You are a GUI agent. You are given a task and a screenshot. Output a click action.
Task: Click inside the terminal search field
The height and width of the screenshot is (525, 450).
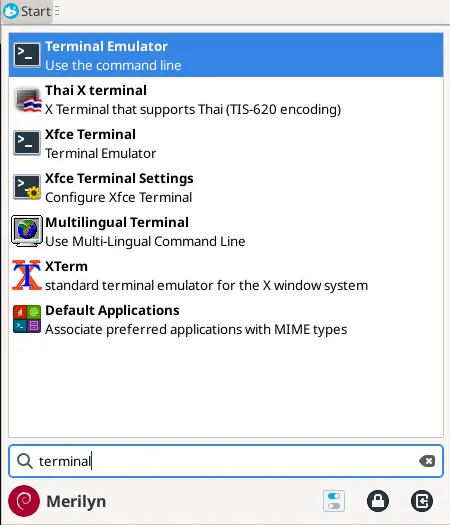coord(226,461)
